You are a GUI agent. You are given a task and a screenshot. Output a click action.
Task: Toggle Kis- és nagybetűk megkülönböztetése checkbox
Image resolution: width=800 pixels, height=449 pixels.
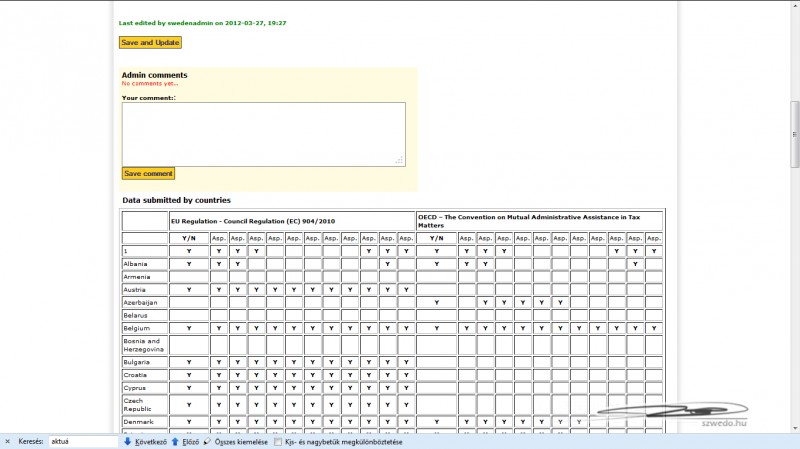tap(278, 441)
